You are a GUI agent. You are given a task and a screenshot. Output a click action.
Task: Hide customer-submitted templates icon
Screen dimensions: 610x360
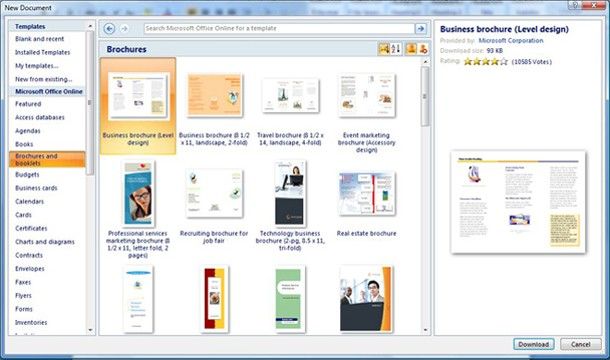click(423, 49)
